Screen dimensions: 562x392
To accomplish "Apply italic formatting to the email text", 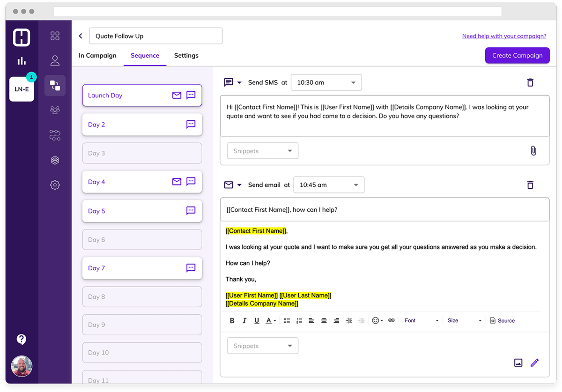I will (244, 320).
